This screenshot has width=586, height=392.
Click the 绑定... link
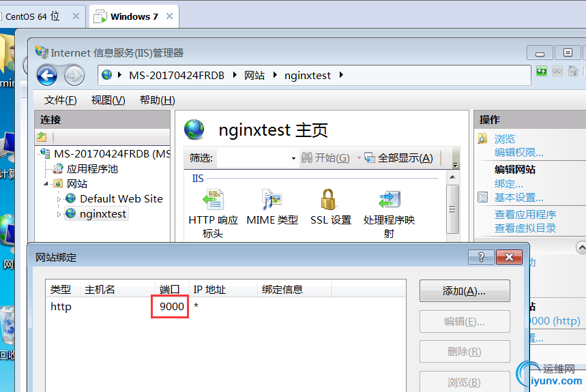(x=509, y=183)
